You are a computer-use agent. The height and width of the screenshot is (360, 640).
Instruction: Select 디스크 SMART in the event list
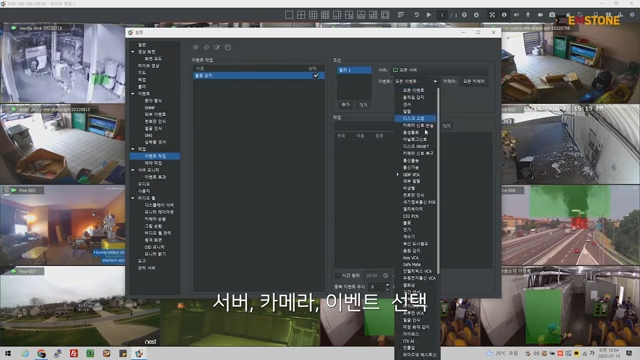click(416, 146)
